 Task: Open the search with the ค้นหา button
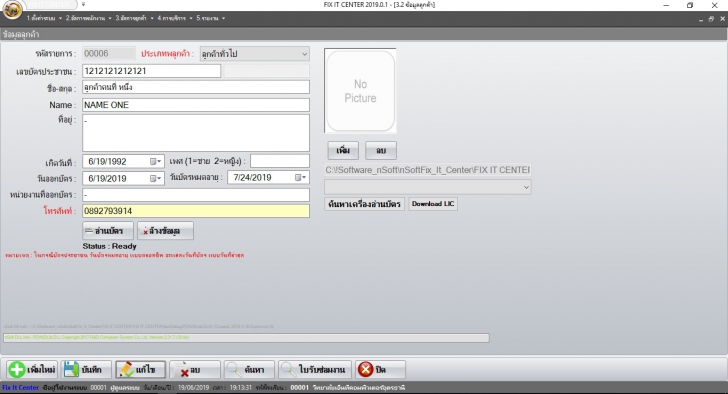(249, 369)
